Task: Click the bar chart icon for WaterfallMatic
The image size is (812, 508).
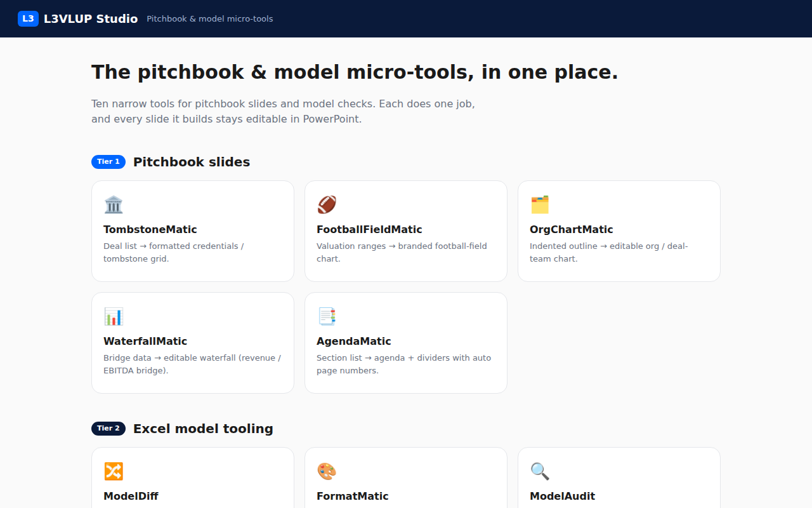Action: 114,316
